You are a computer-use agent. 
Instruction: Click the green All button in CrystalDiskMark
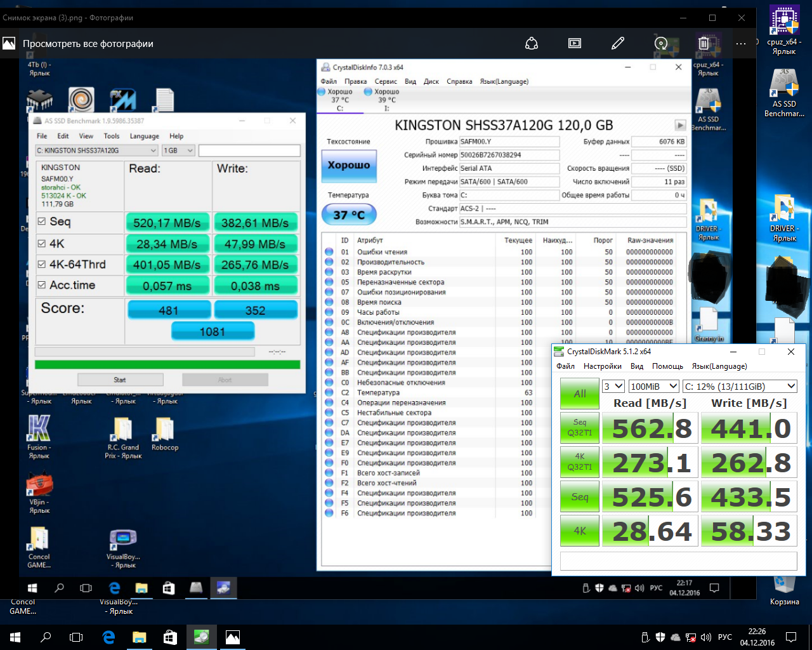pos(580,394)
